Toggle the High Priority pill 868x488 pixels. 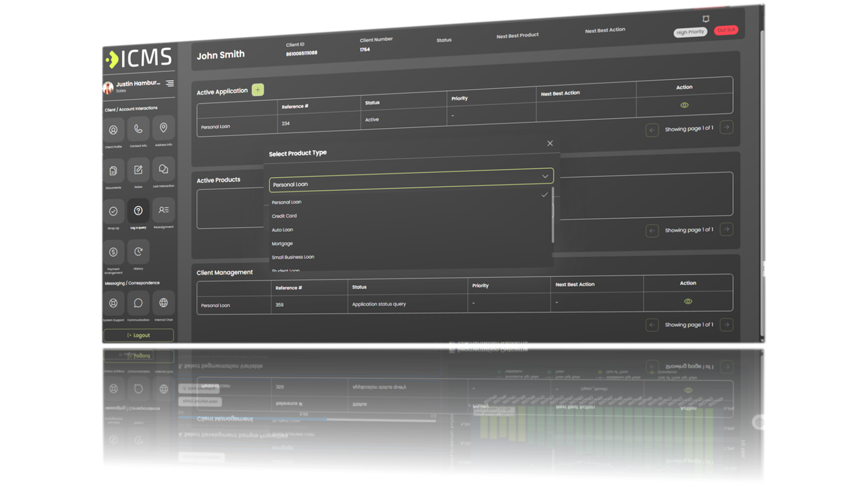[x=690, y=32]
